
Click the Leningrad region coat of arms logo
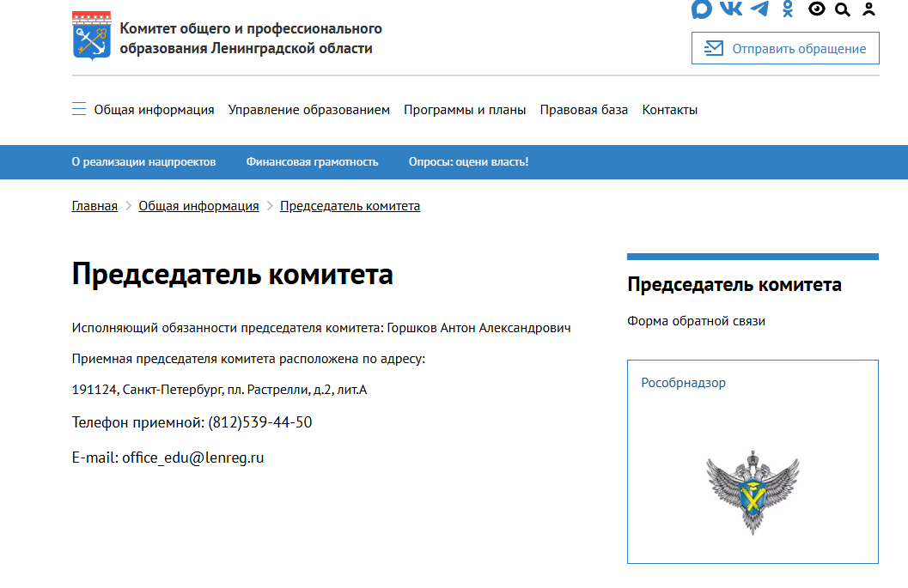tap(92, 36)
